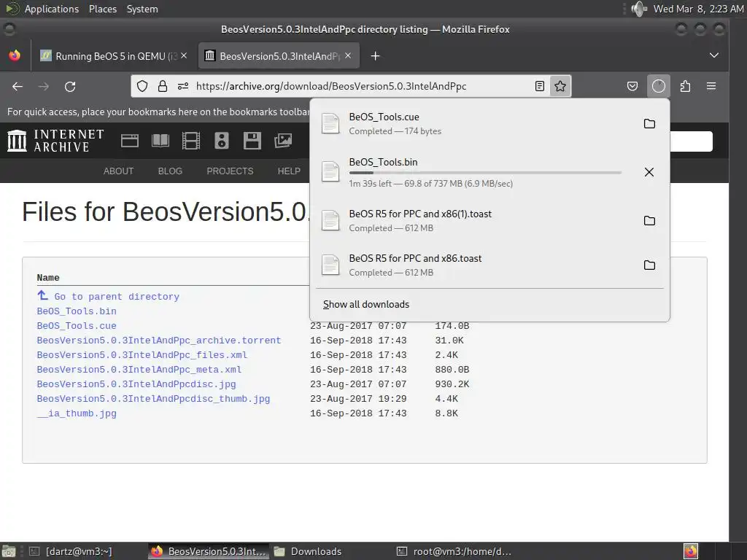Follow Go to parent directory link
Viewport: 747px width, 560px height.
pyautogui.click(x=117, y=297)
